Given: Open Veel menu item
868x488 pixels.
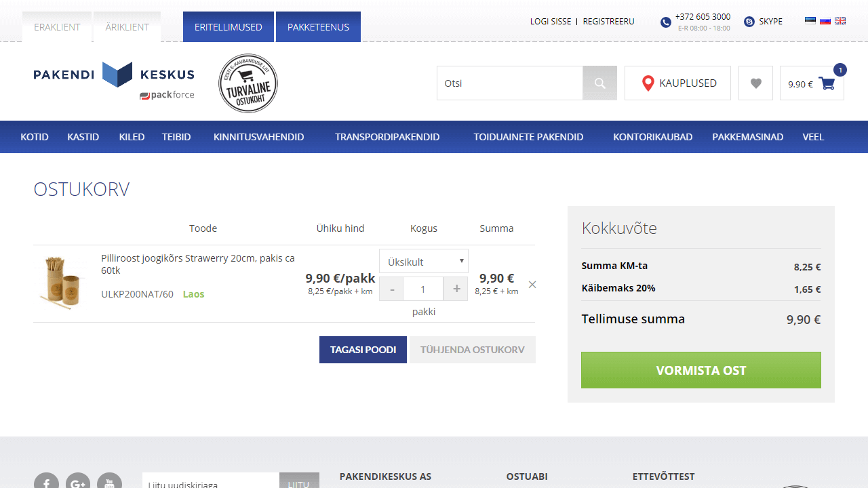Looking at the screenshot, I should coord(813,137).
